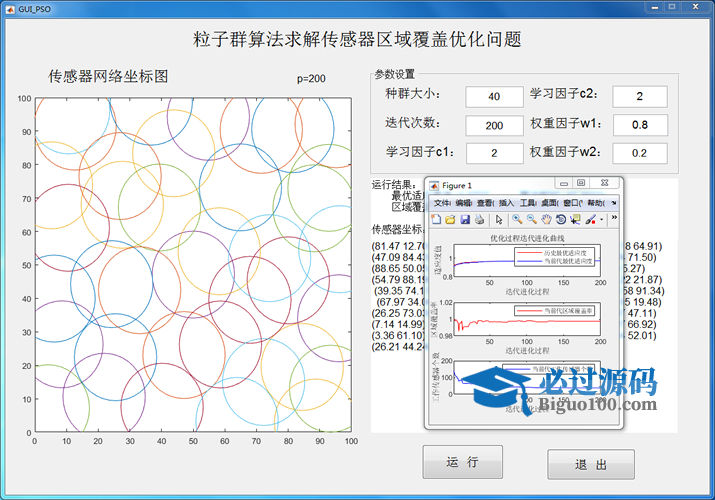Activate the Zoom Out magnifier tool
Viewport: 715px width, 500px height.
[x=532, y=220]
